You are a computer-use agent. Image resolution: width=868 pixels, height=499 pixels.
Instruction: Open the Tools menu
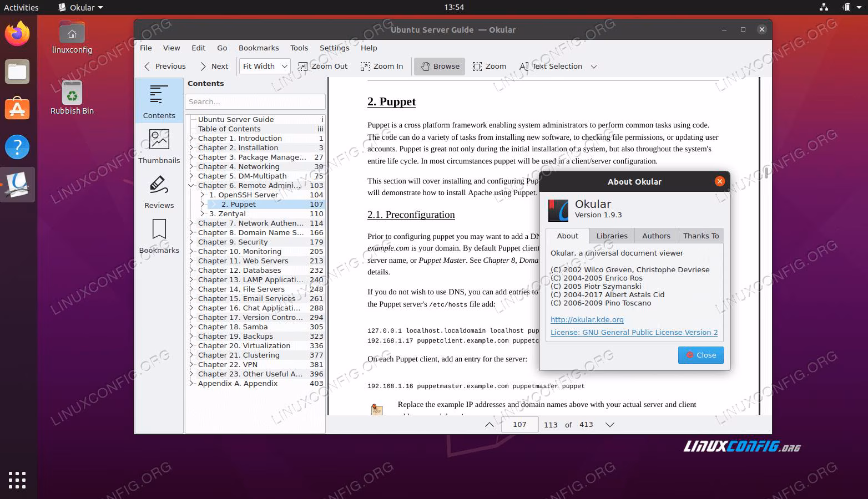point(299,48)
